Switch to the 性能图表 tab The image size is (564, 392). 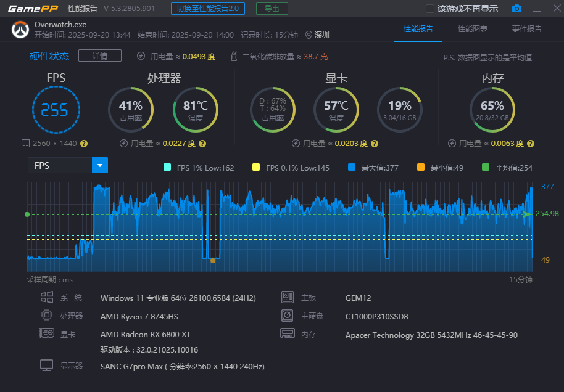pos(472,29)
